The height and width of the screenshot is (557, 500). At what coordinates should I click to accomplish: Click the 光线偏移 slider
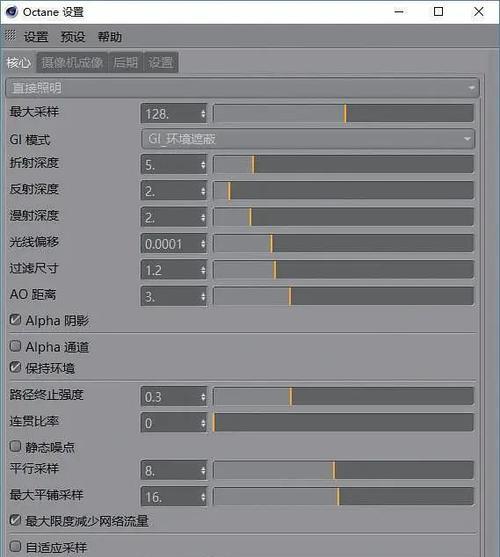pos(343,243)
